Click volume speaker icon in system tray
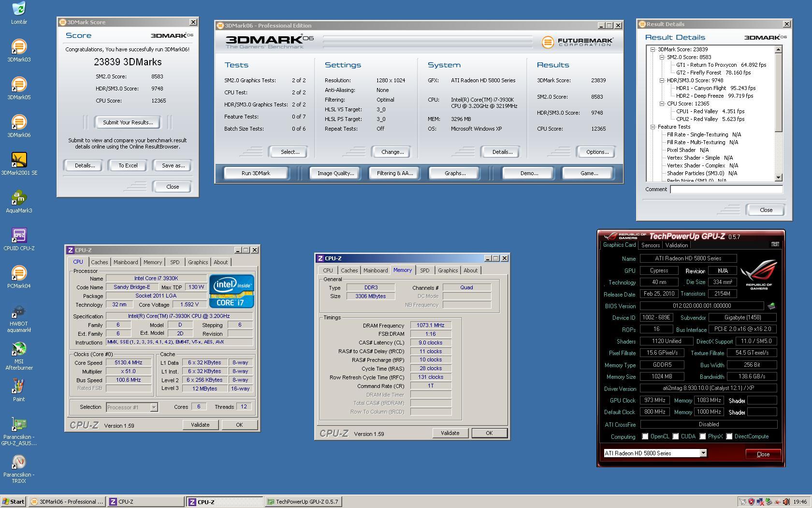Viewport: 812px width, 508px height. tap(786, 502)
